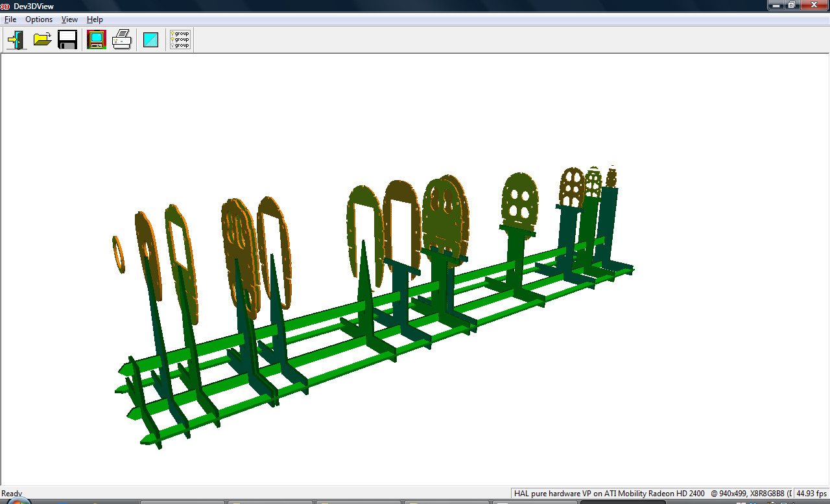Open the File menu
Image resolution: width=830 pixels, height=504 pixels.
pos(10,19)
